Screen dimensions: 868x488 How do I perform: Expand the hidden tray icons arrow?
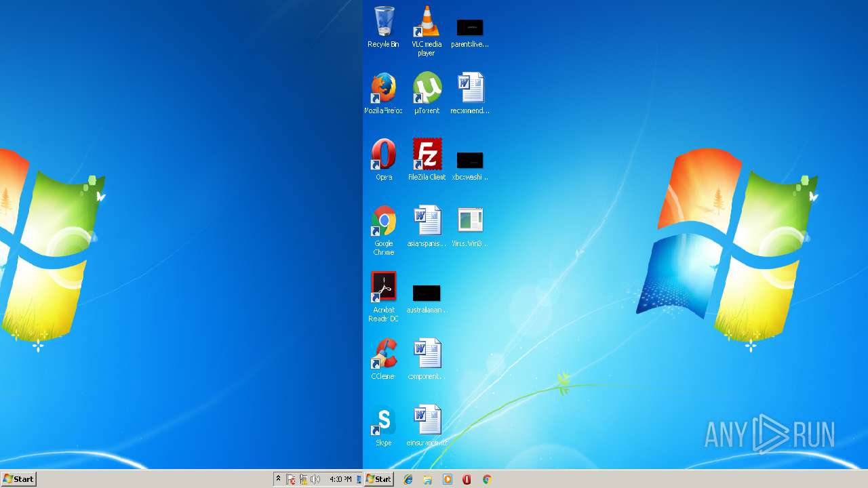[278, 479]
